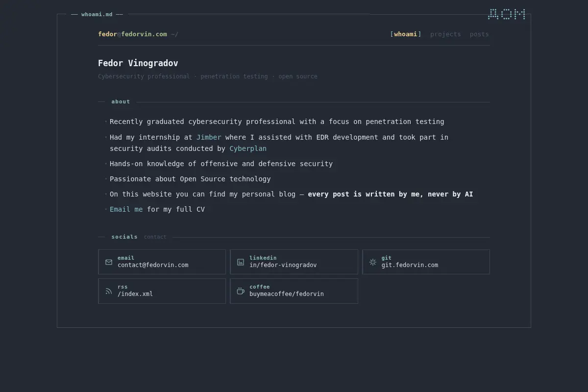Switch to the posts tab
This screenshot has height=392, width=588.
[x=479, y=34]
